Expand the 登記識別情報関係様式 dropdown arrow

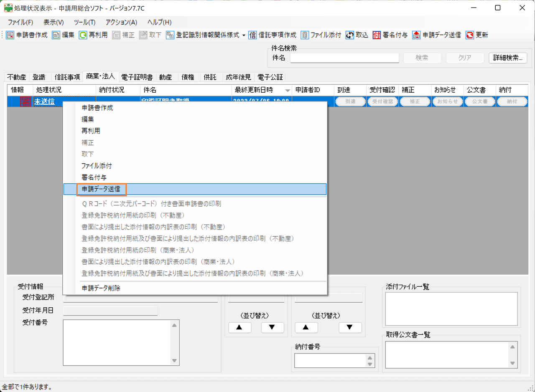click(244, 35)
